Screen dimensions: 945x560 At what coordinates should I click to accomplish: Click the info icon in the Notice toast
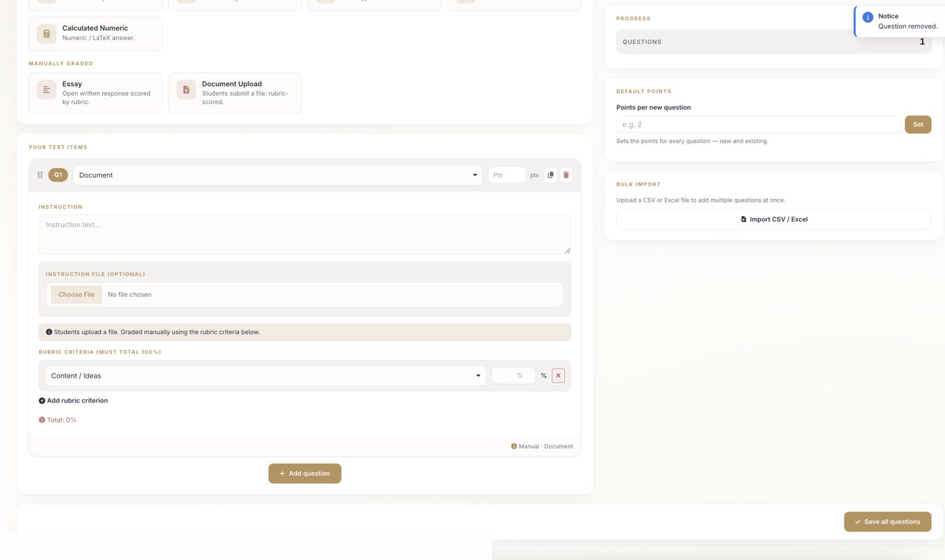pyautogui.click(x=868, y=18)
